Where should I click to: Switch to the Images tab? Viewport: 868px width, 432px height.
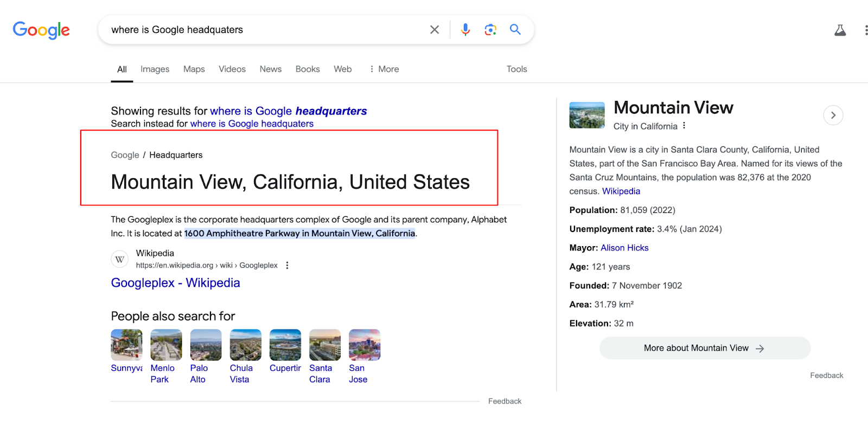coord(155,69)
